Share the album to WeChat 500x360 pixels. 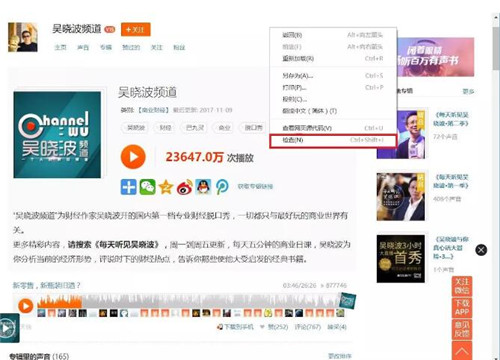point(147,187)
